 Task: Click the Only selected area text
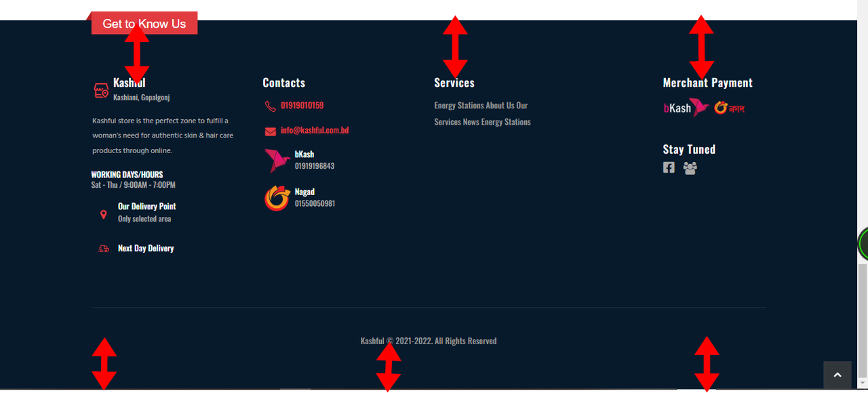pos(144,219)
